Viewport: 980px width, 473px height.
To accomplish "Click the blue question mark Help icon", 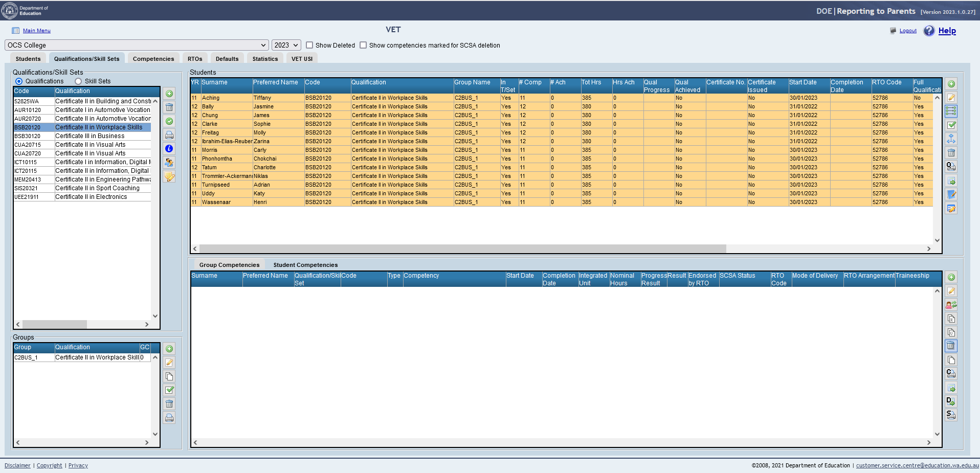I will click(929, 31).
